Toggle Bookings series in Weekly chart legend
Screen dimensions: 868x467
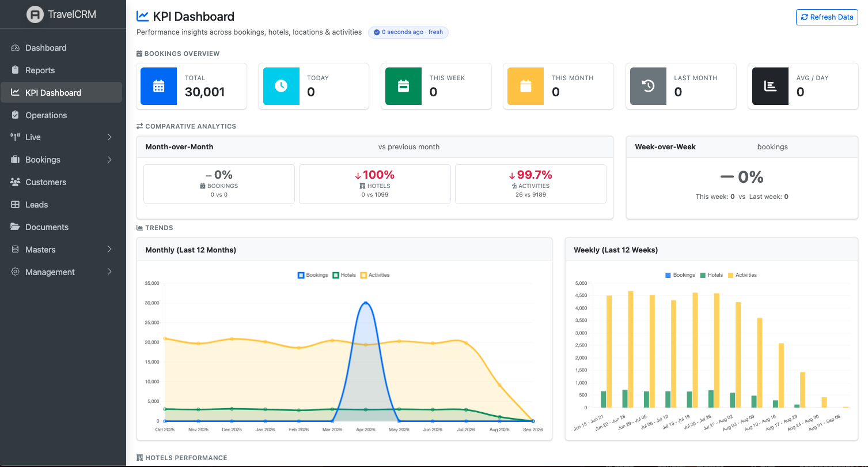(680, 275)
